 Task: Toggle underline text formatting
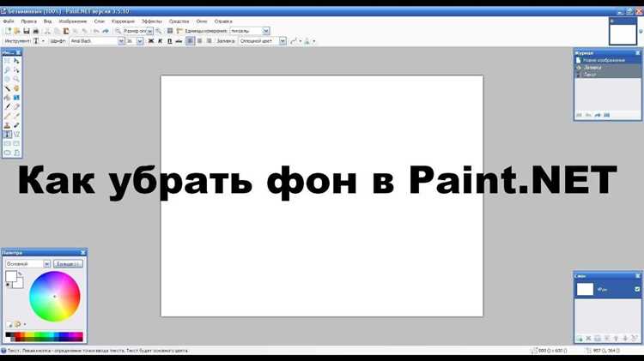[x=170, y=41]
